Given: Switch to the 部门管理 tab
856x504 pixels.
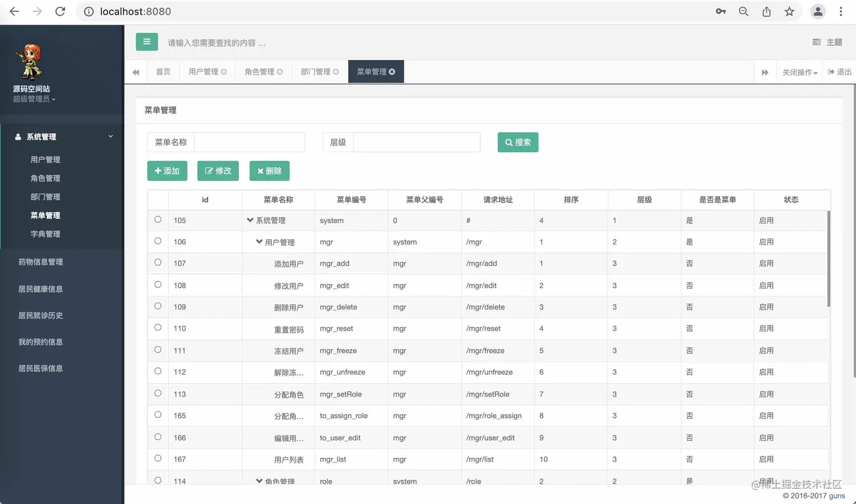Looking at the screenshot, I should click(315, 72).
